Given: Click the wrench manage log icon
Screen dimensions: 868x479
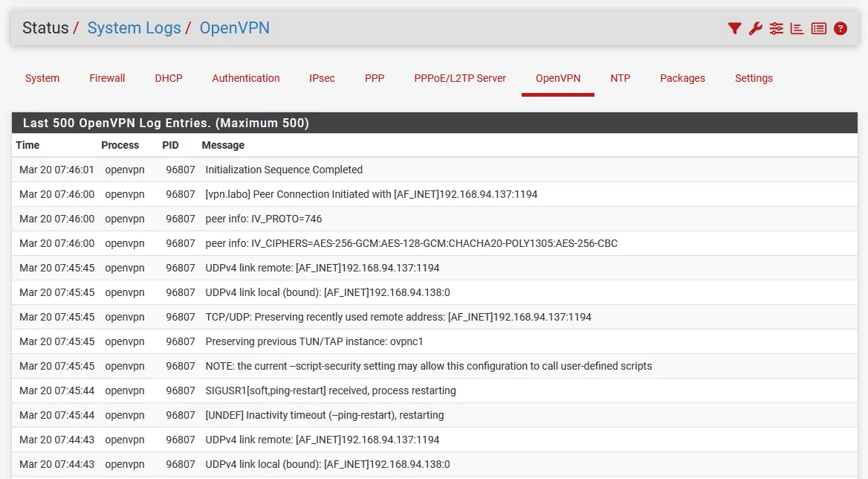Looking at the screenshot, I should pyautogui.click(x=755, y=29).
